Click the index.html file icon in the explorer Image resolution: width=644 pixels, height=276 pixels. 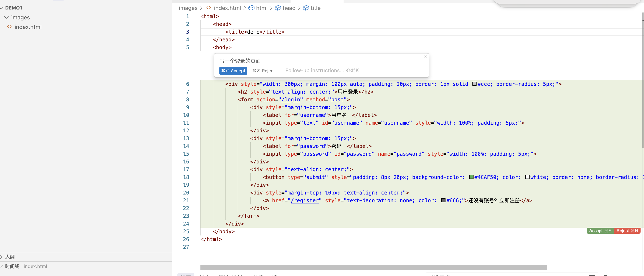[9, 27]
